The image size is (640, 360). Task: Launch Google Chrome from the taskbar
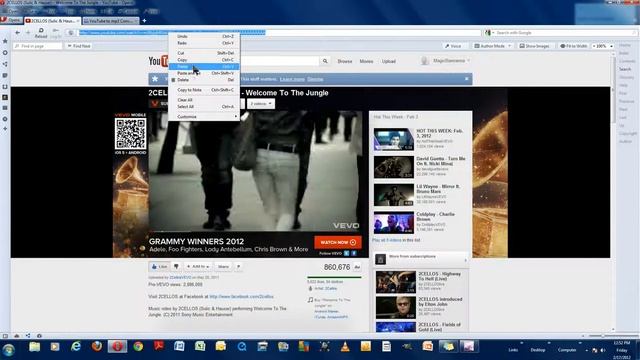[x=138, y=347]
